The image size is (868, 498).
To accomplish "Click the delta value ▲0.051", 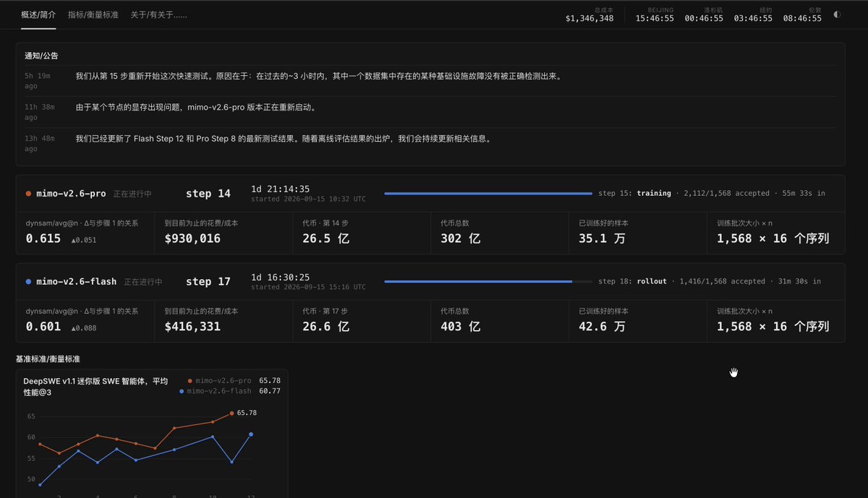I will (x=83, y=240).
